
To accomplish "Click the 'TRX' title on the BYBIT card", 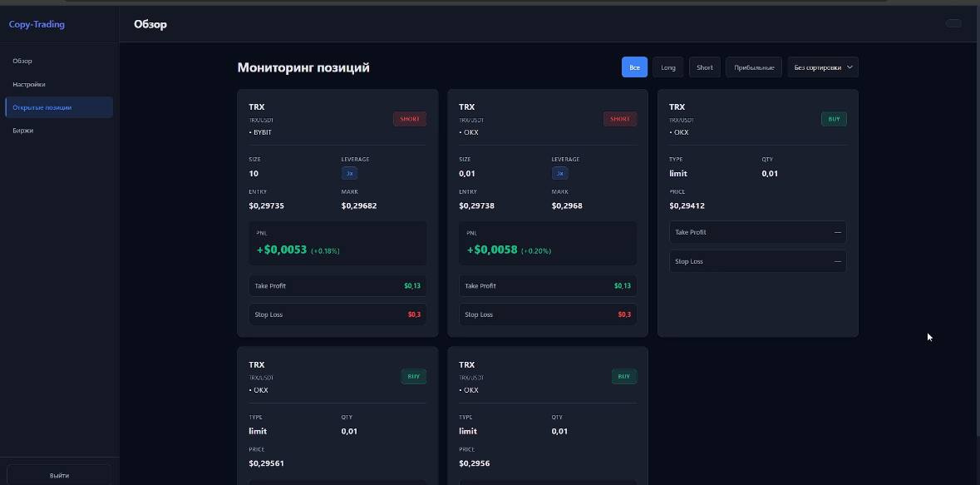I will [x=256, y=107].
